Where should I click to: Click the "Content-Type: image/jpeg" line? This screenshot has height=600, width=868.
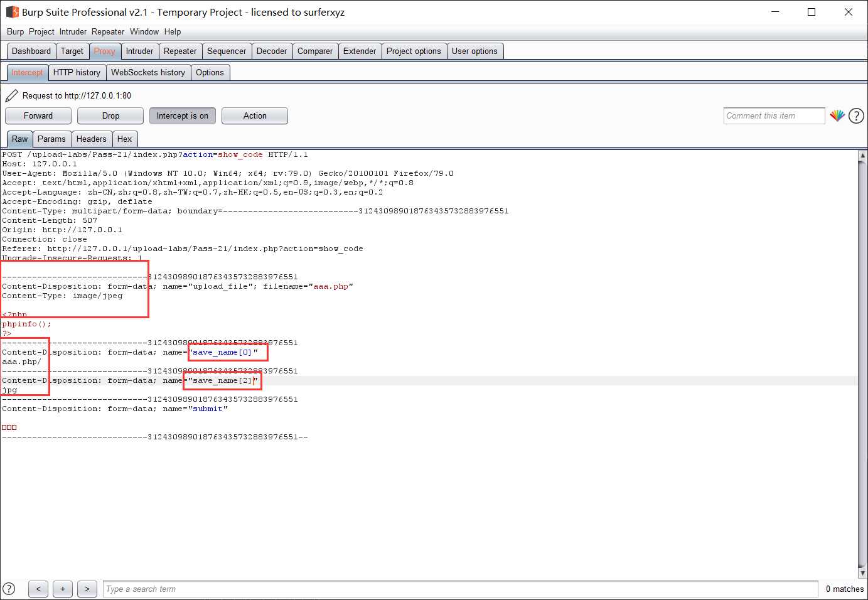click(x=62, y=296)
